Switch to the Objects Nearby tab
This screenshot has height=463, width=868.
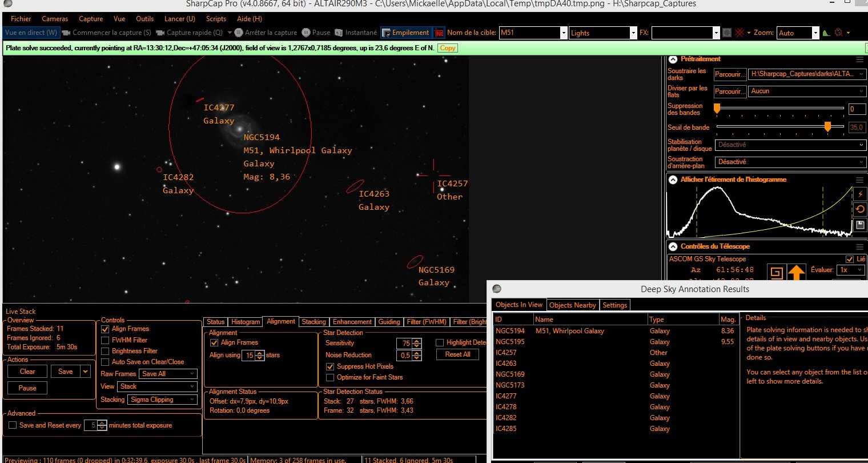572,305
